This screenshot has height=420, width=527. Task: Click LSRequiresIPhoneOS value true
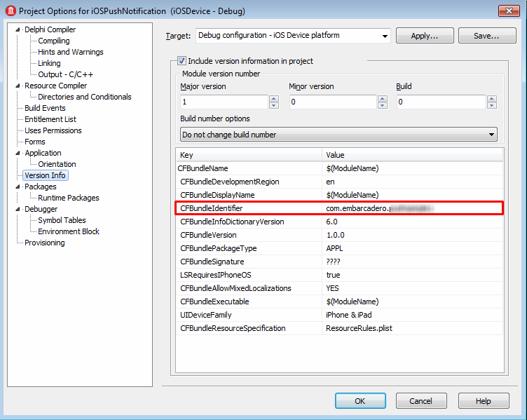tap(412, 275)
